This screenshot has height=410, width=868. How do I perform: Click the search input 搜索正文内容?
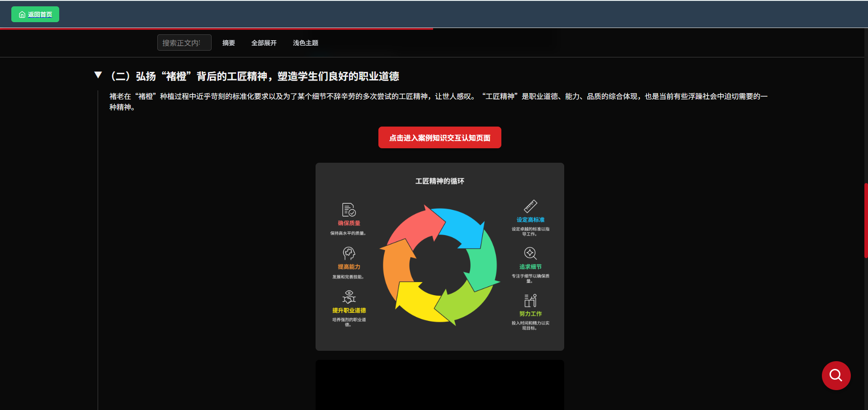[184, 42]
